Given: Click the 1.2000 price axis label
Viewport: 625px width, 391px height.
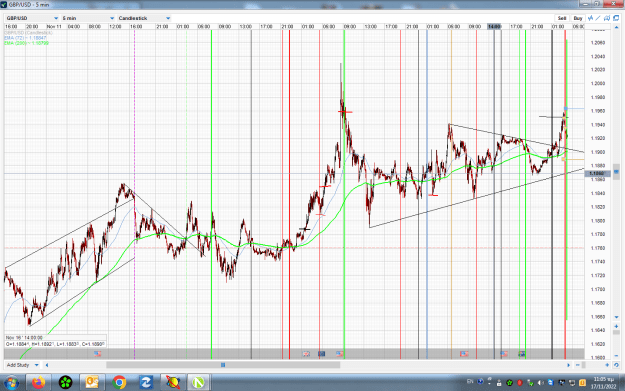Looking at the screenshot, I should 597,83.
